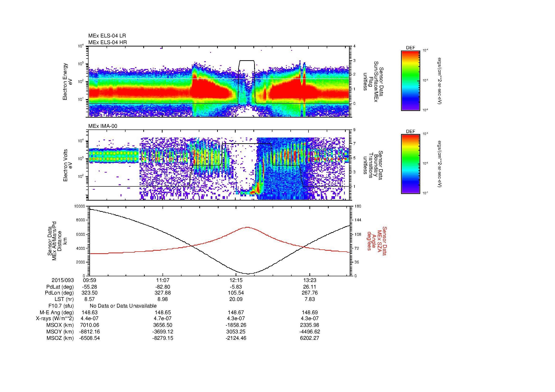Click the LST value '8.98'
Viewport: 555px width, 392px height.
coord(163,299)
